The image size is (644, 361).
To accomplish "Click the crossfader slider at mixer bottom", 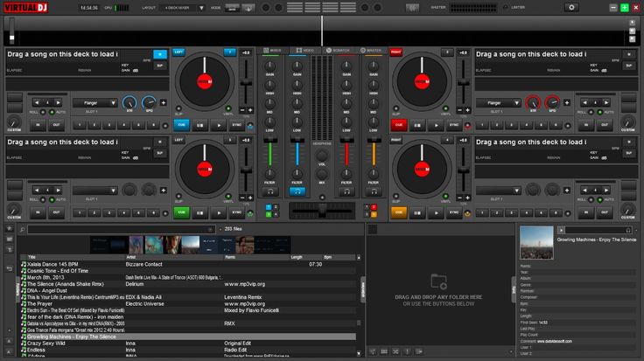I will pos(321,212).
